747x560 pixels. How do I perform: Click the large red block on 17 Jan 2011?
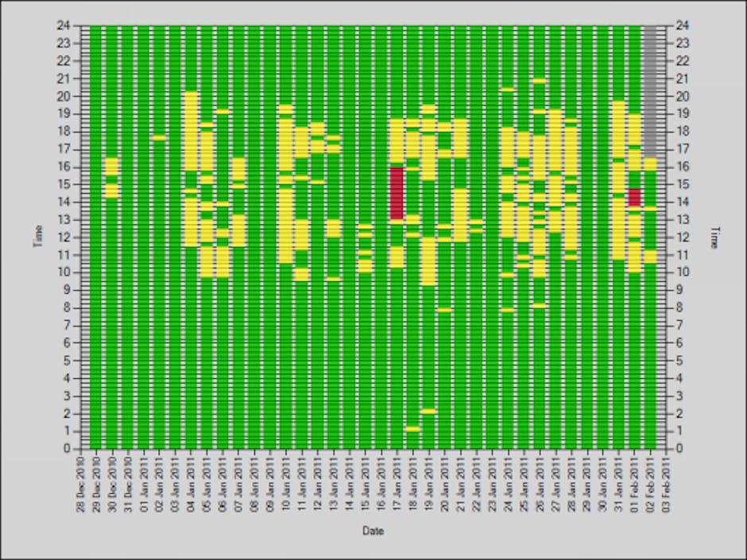tap(397, 193)
